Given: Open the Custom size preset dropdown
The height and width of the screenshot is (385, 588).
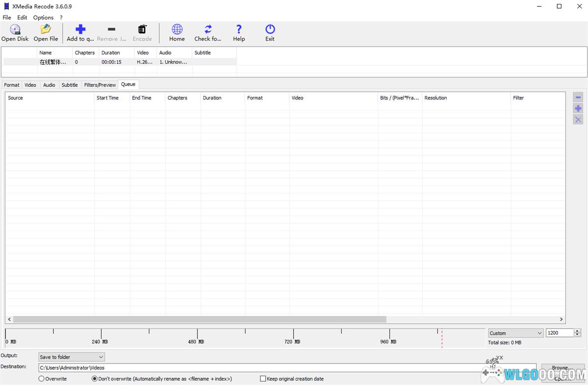Looking at the screenshot, I should pyautogui.click(x=515, y=333).
